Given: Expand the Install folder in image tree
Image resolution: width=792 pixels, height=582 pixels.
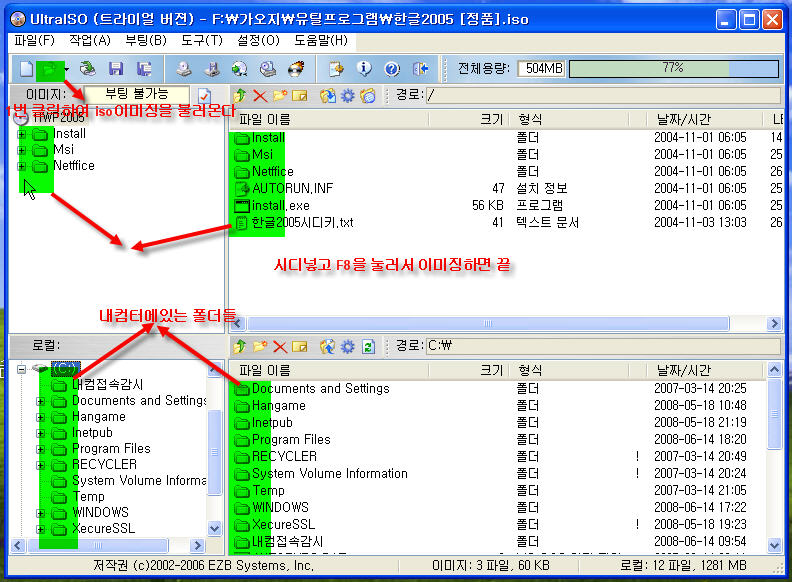Looking at the screenshot, I should (x=21, y=134).
